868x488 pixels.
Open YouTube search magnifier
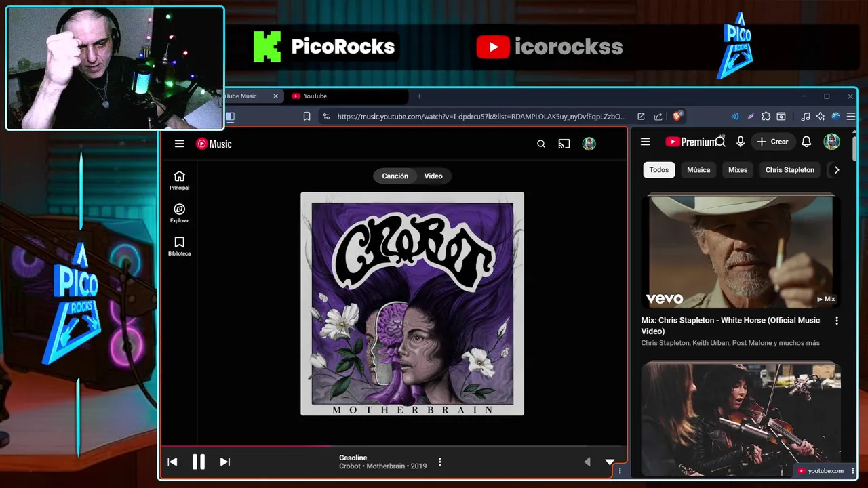click(720, 142)
